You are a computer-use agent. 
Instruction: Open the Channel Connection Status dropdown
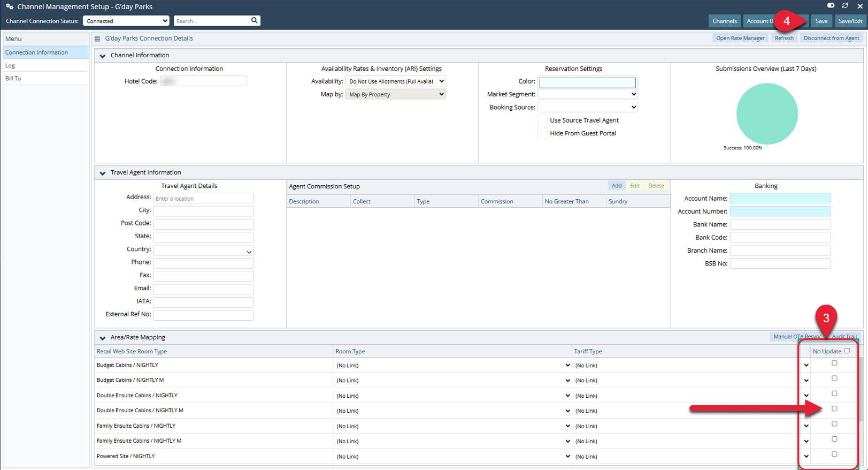[126, 21]
